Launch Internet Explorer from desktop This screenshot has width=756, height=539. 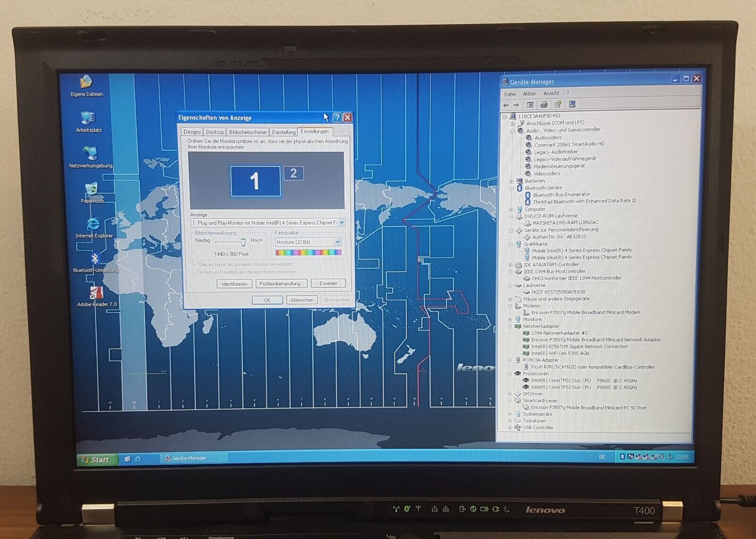pos(94,228)
